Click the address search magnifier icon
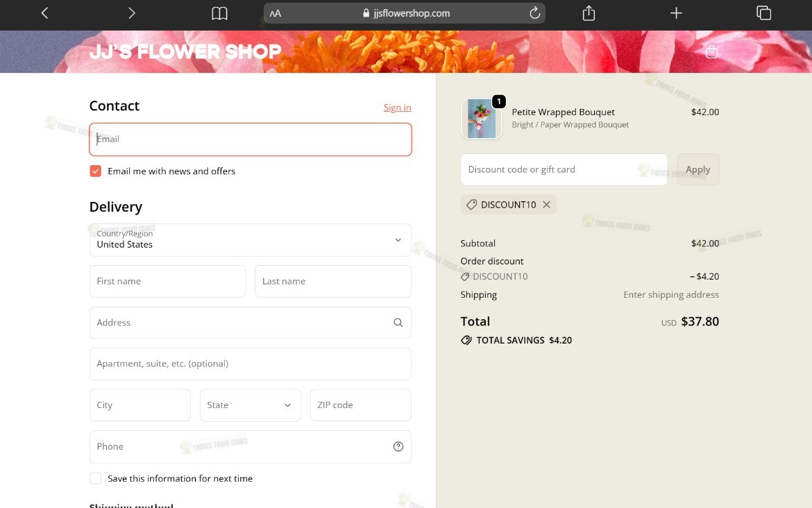This screenshot has width=812, height=508. click(x=398, y=323)
